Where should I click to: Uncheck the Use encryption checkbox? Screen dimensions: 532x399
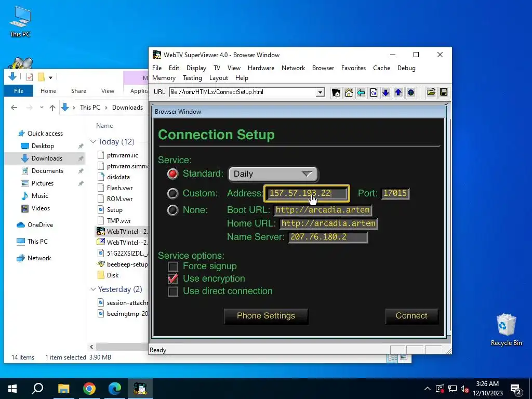coord(173,279)
